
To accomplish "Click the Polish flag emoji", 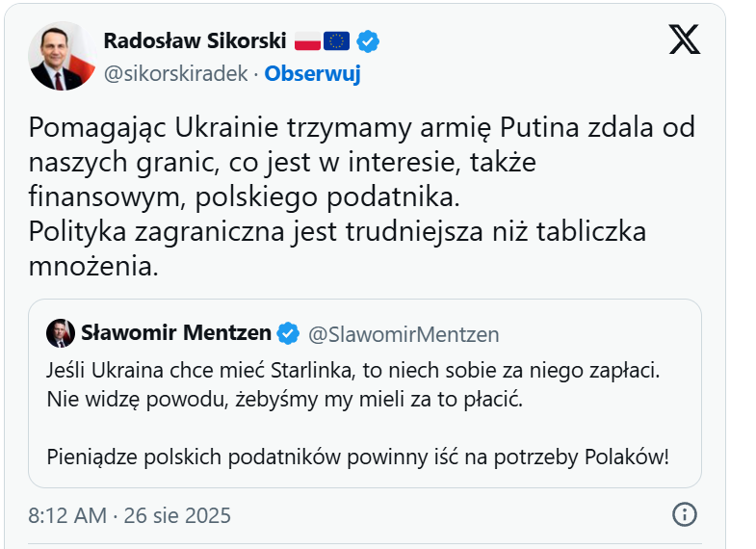I will pos(307,40).
